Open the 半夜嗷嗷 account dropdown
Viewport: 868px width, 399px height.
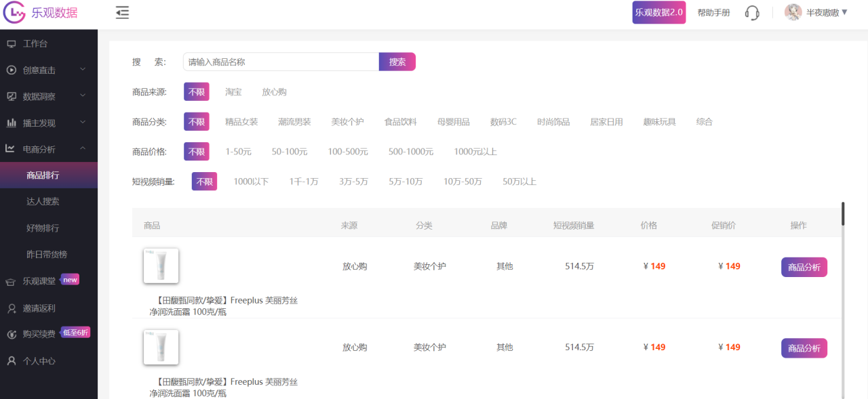coord(824,12)
